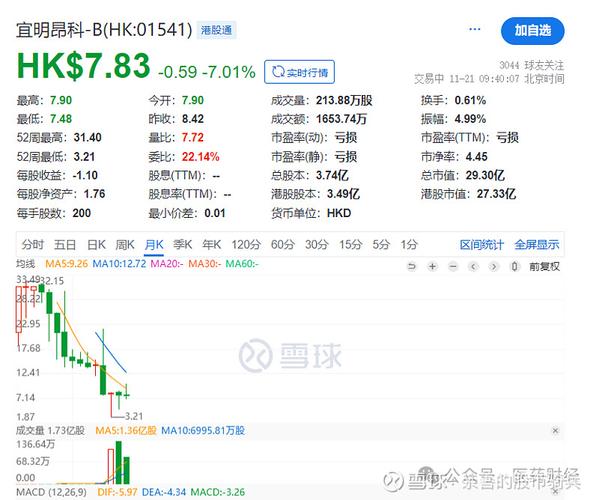Click the 量比 7.72 value
This screenshot has width=599, height=500.
tap(193, 138)
